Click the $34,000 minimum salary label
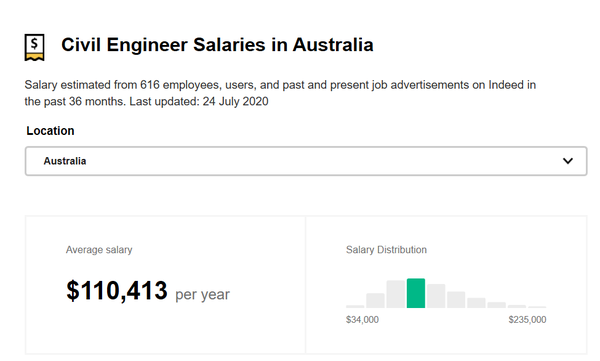600x361 pixels. tap(362, 320)
